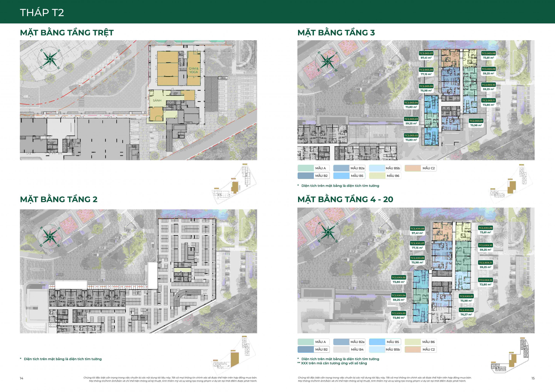The height and width of the screenshot is (392, 555).
Task: Click the SẢNH lobby label
Action: click(x=157, y=101)
